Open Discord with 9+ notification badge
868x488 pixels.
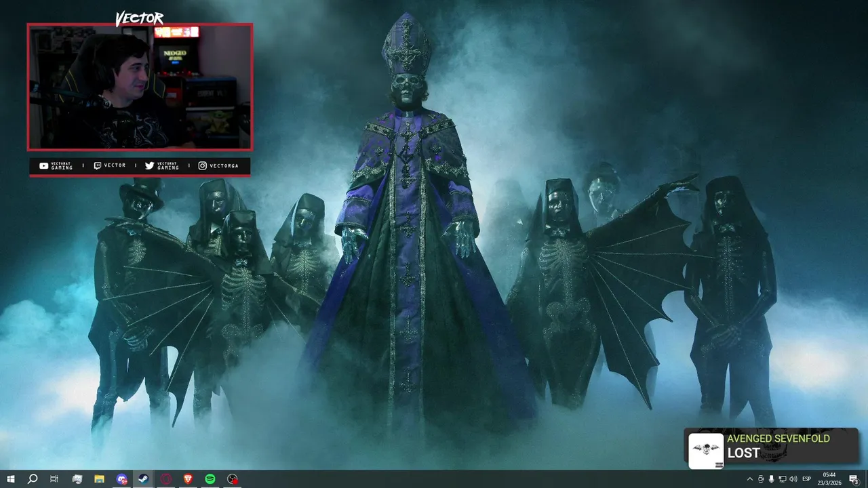pyautogui.click(x=121, y=479)
